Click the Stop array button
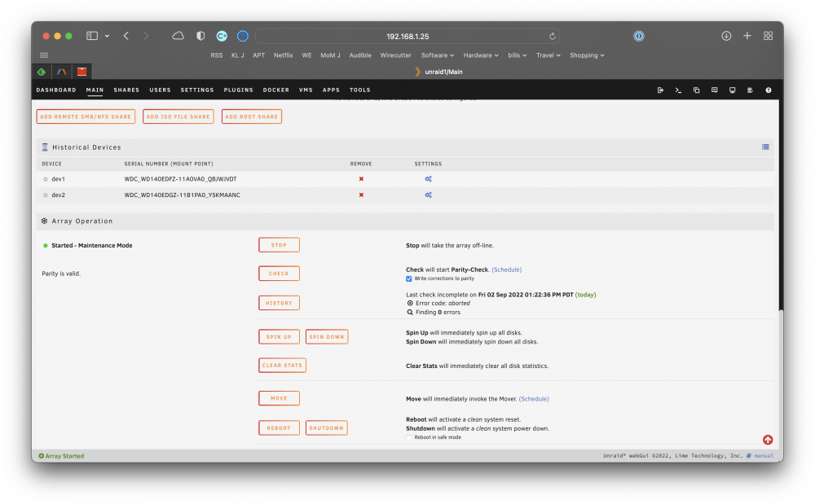815x504 pixels. 279,245
